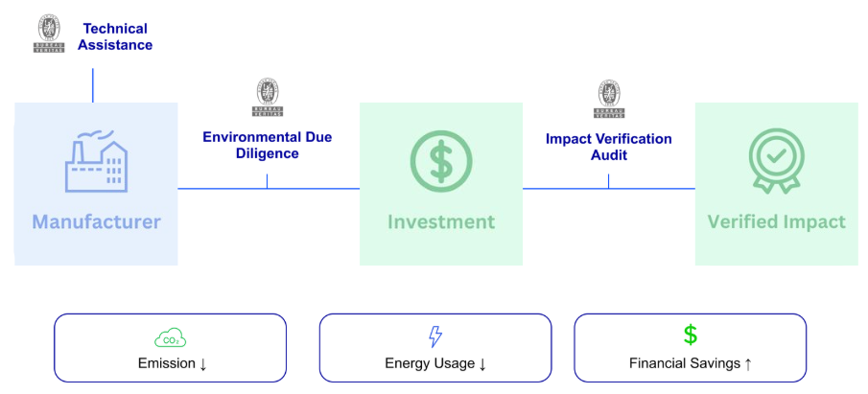868x394 pixels.
Task: Click Bureau Veritas logo beside Technical Assistance
Action: point(47,35)
